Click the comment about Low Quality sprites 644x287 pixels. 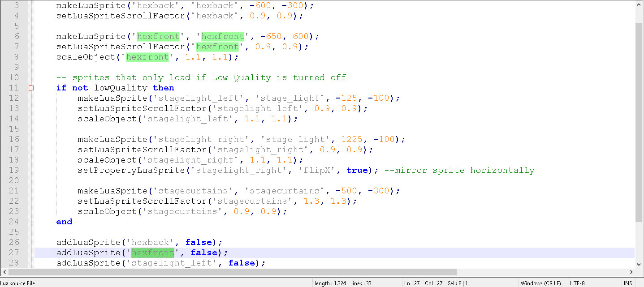[x=201, y=77]
